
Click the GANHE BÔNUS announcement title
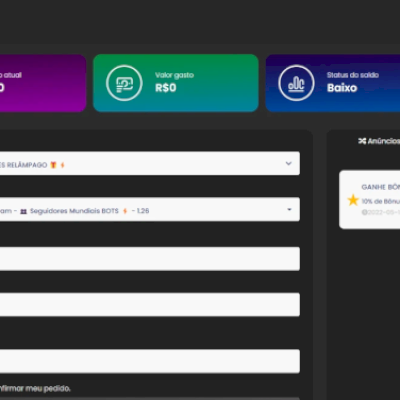point(381,187)
